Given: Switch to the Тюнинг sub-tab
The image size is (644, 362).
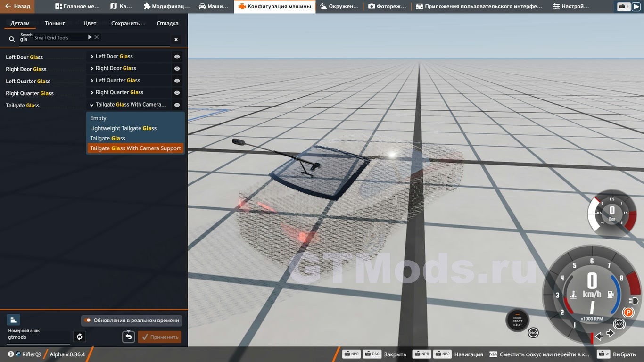Looking at the screenshot, I should 55,23.
